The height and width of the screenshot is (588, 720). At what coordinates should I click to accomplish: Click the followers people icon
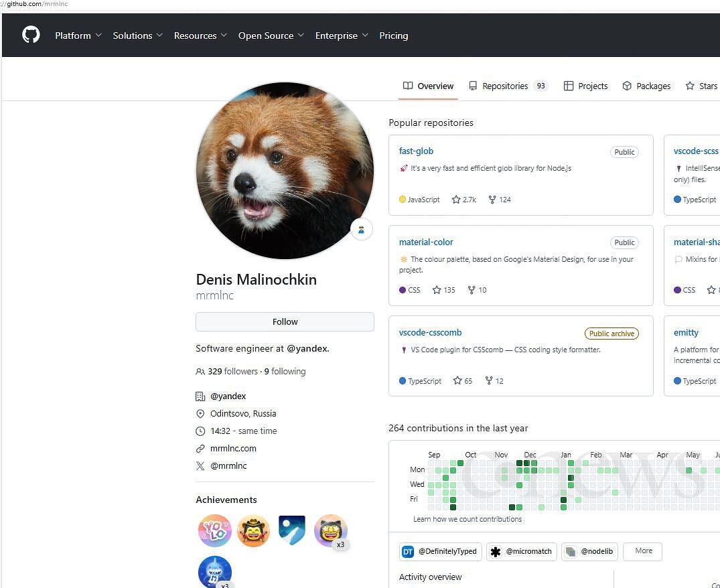pos(200,371)
